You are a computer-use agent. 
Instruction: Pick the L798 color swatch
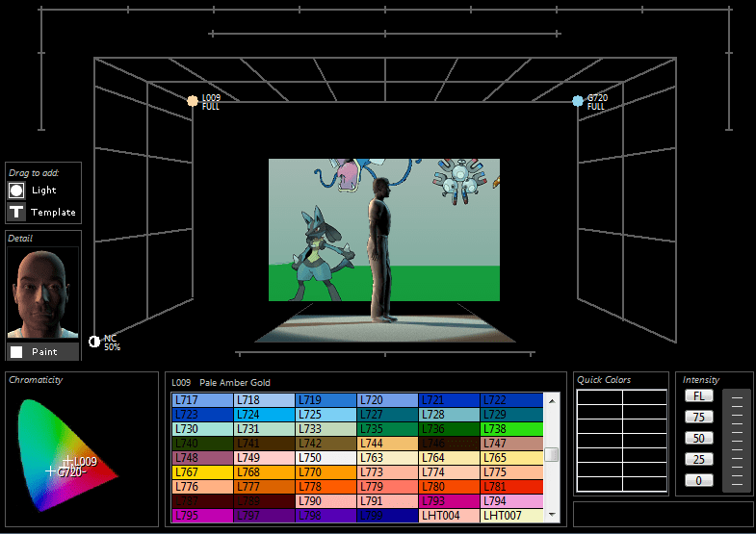[x=326, y=515]
